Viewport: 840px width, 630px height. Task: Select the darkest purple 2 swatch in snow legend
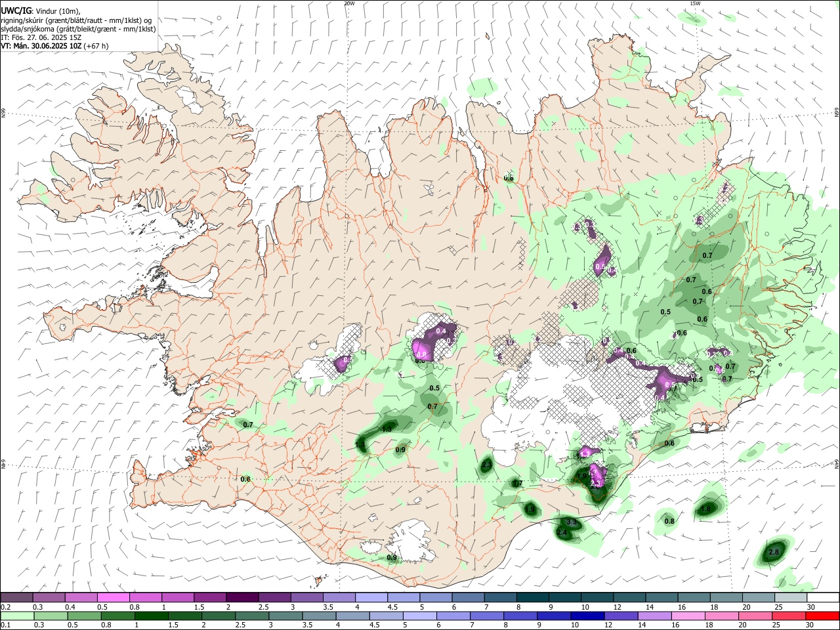coord(242,597)
